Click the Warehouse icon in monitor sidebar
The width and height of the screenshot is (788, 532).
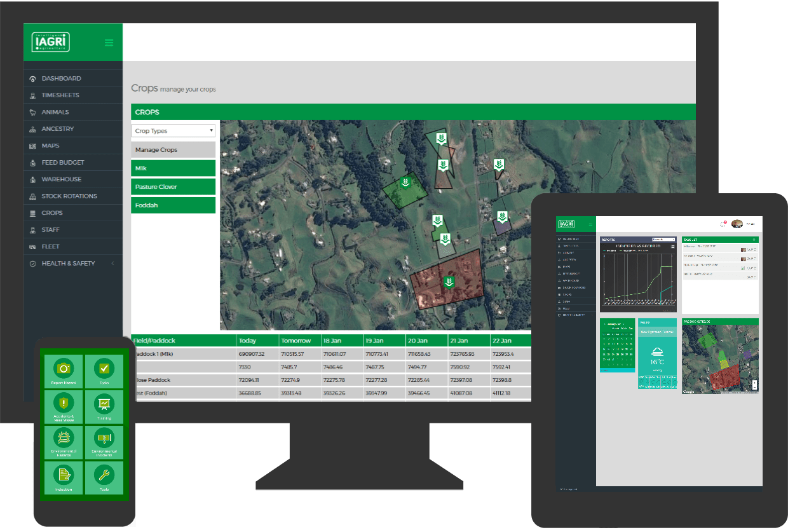[x=32, y=179]
